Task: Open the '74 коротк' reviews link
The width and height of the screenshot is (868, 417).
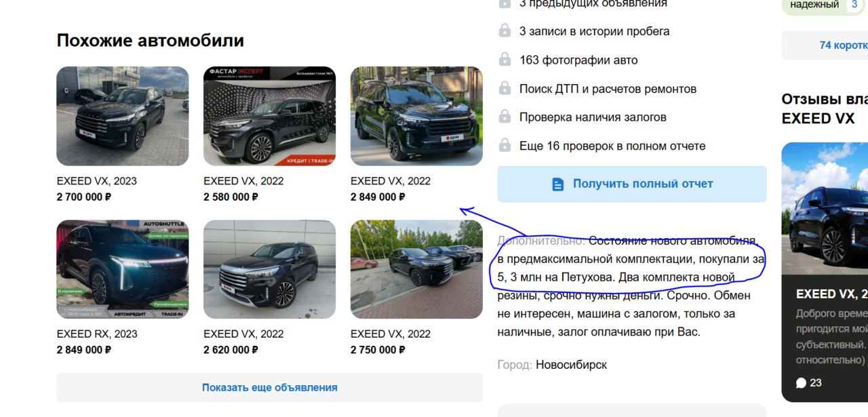Action: 843,45
